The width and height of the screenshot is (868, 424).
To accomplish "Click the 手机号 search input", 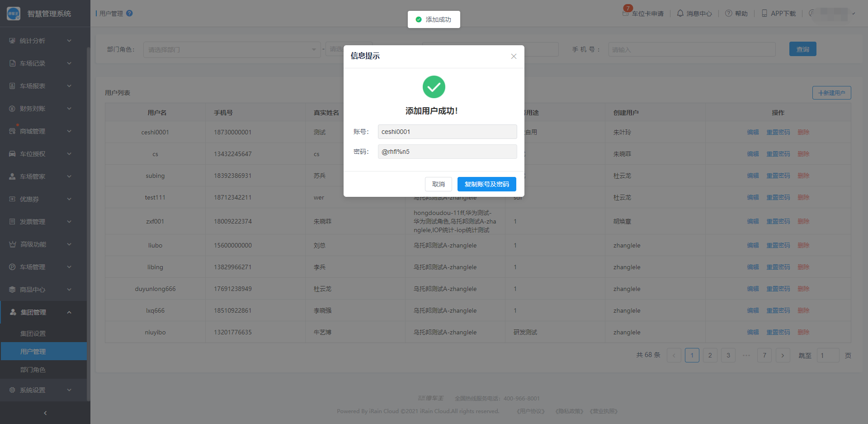I will 692,50.
